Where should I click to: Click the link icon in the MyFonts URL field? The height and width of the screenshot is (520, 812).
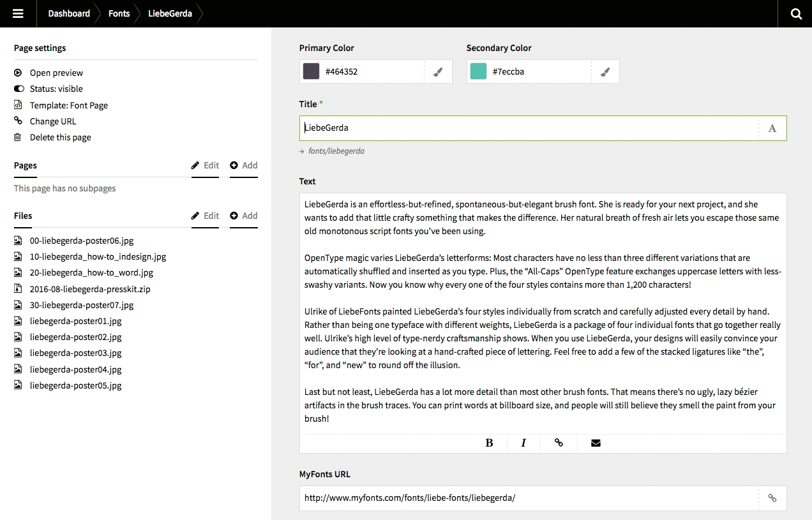click(x=772, y=498)
